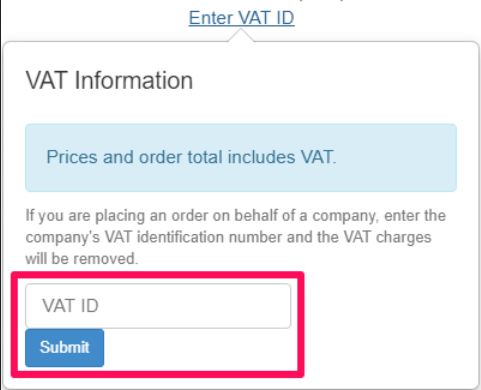Image resolution: width=481 pixels, height=390 pixels.
Task: Submit the VAT ID form
Action: pos(65,348)
